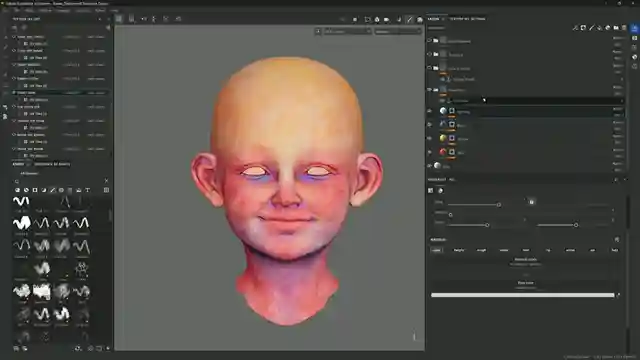The width and height of the screenshot is (640, 360).
Task: Switch to the Assets tab
Action: pos(18,164)
